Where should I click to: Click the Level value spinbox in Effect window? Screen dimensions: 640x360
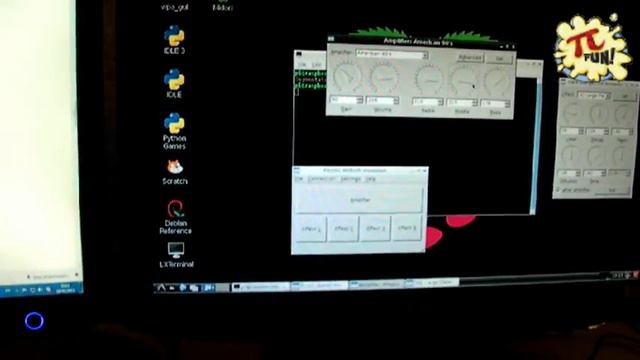click(572, 131)
